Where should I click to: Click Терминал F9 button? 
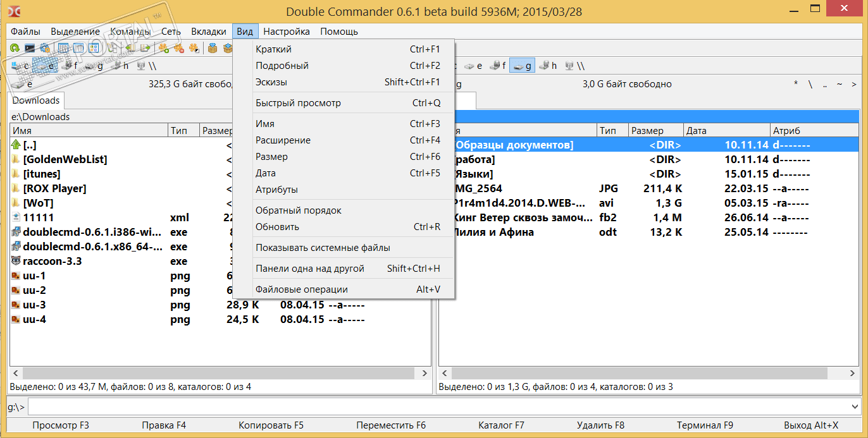[x=705, y=425]
